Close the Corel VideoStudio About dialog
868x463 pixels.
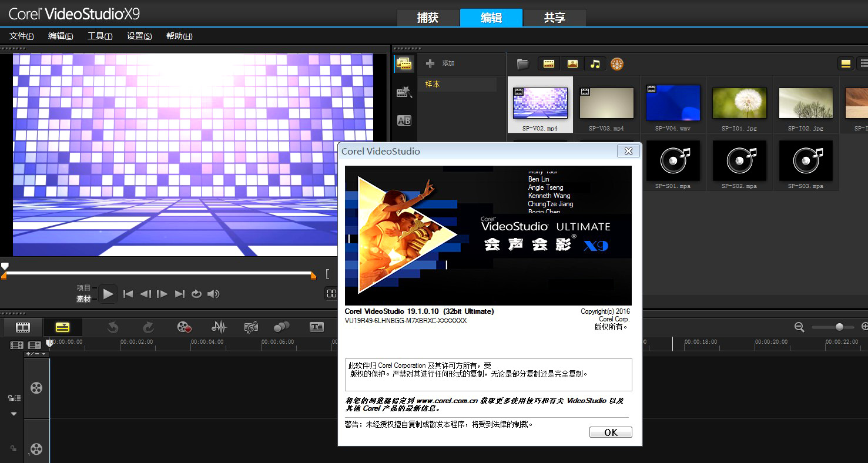pos(628,151)
